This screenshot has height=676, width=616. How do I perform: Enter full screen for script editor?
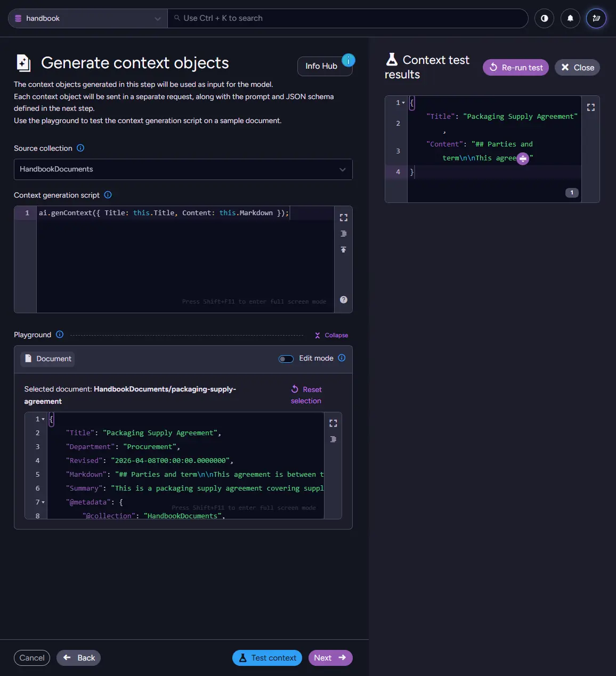(x=344, y=217)
